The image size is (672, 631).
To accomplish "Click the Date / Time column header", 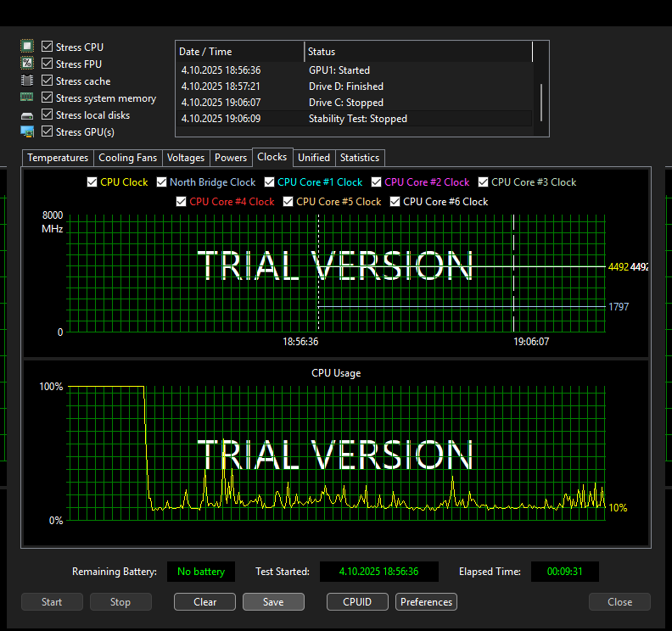I will click(240, 52).
